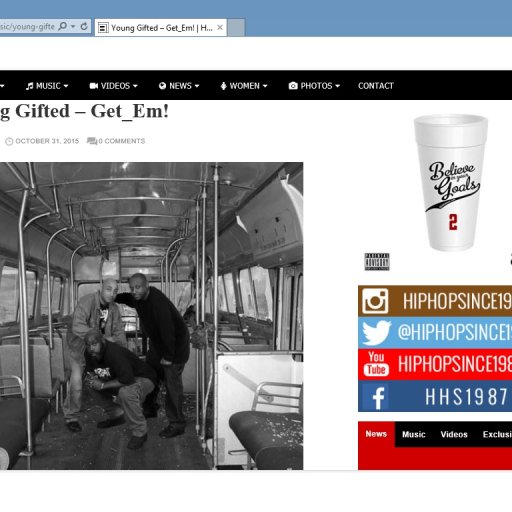Open the Twitter @HIPHOPSINCE banner
The height and width of the screenshot is (512, 512).
pyautogui.click(x=435, y=332)
